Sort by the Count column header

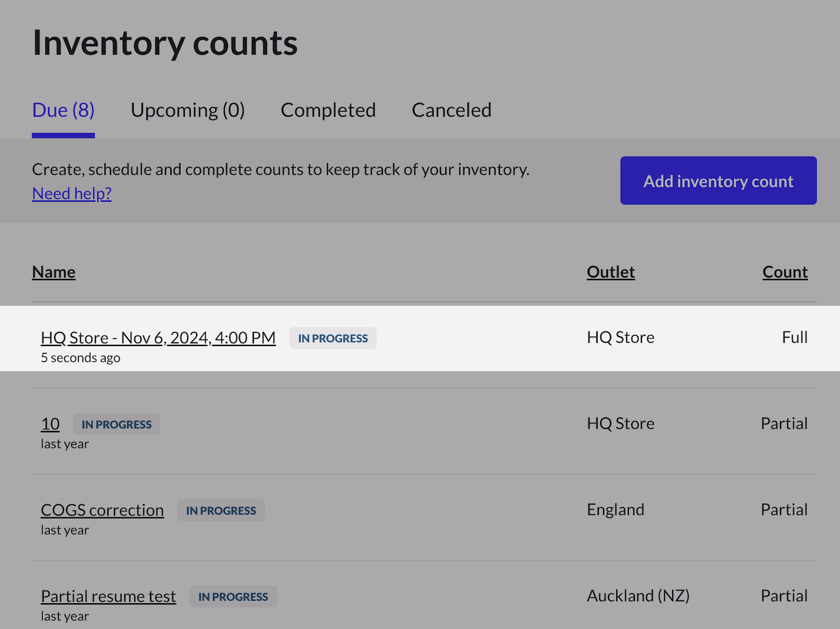785,272
